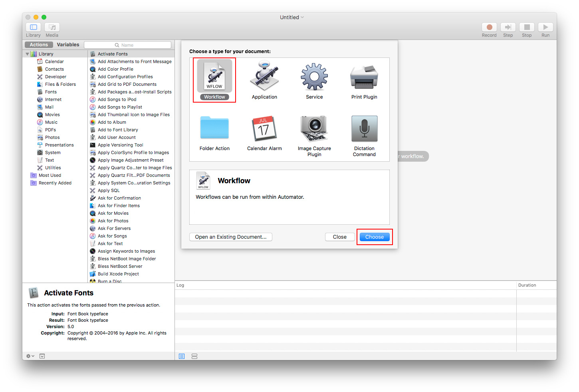Open the Recently Added smart group
This screenshot has height=392, width=579.
pyautogui.click(x=55, y=183)
